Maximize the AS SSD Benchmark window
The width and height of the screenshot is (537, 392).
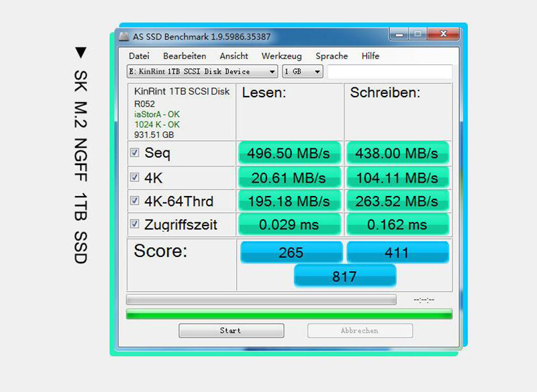pyautogui.click(x=418, y=34)
